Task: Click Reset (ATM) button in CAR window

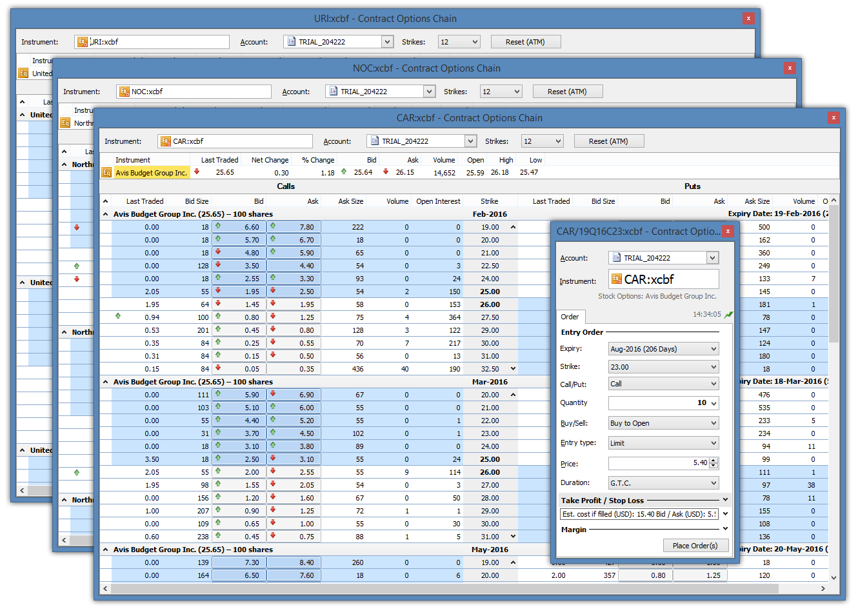Action: 608,141
